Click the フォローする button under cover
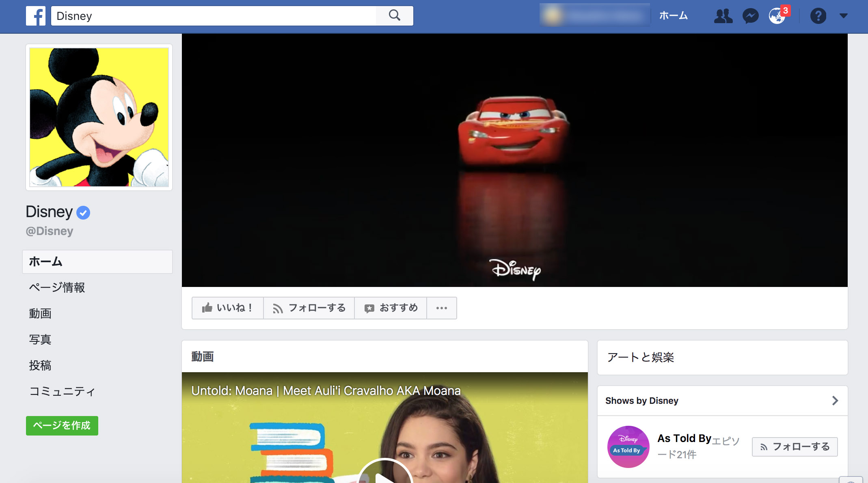Image resolution: width=868 pixels, height=483 pixels. click(309, 308)
